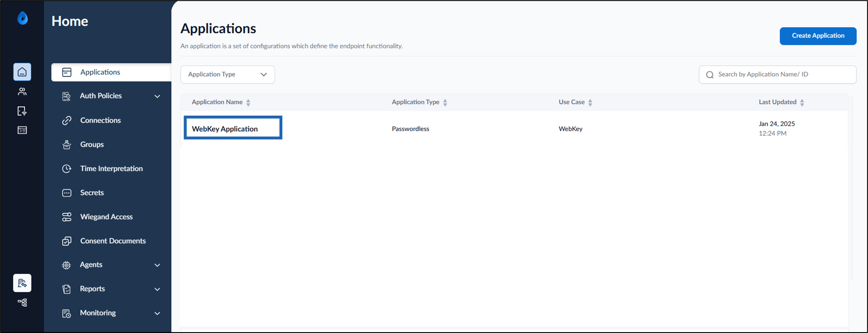This screenshot has height=333, width=868.
Task: Go to Applications in the sidebar
Action: click(x=111, y=72)
